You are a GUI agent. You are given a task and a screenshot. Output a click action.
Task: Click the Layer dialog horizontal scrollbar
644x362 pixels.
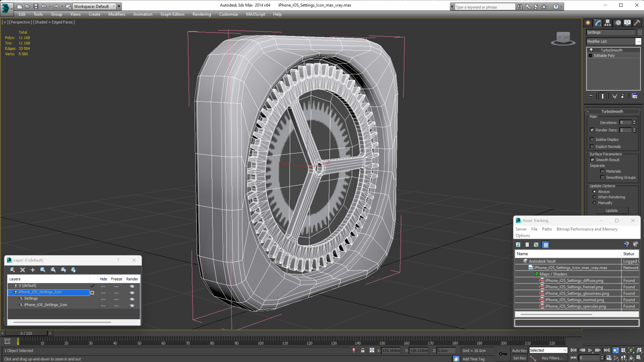pos(62,322)
